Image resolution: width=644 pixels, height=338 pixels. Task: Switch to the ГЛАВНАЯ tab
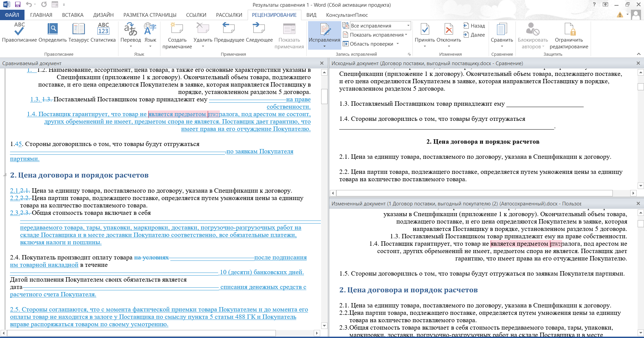41,15
